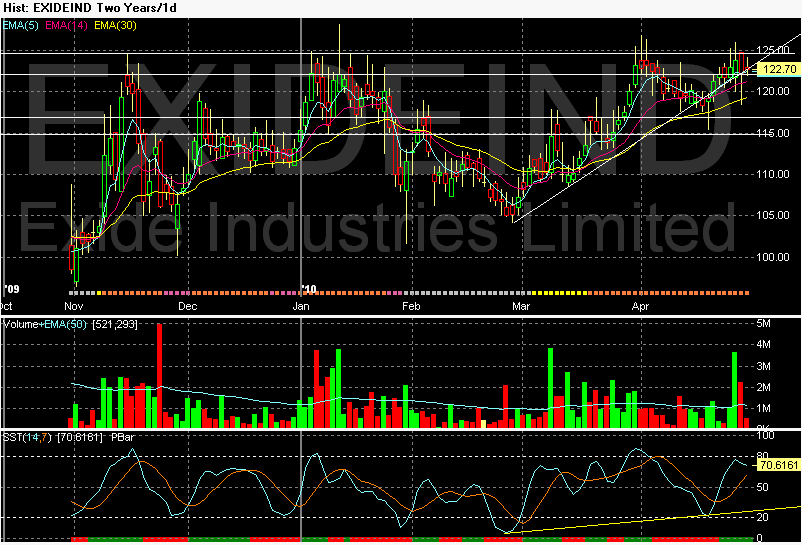Viewport: 802px width, 545px height.
Task: Click the Dec month label on time axis
Action: click(x=188, y=306)
